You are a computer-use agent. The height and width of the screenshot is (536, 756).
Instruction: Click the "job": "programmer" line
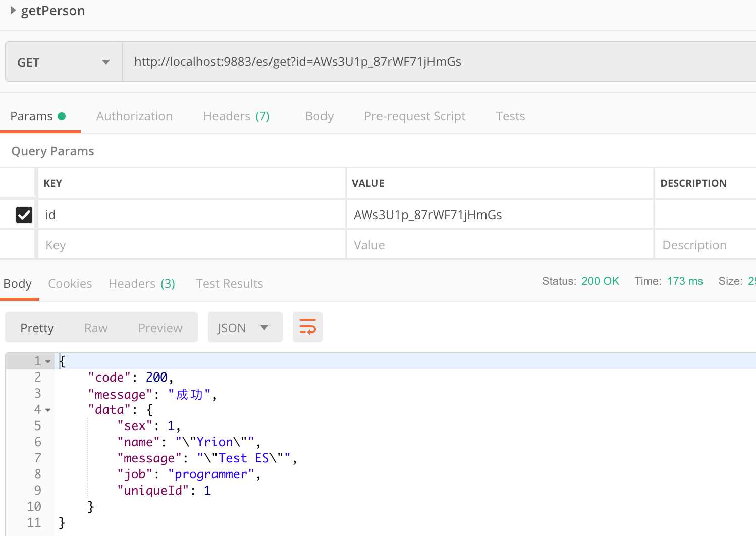pos(189,474)
